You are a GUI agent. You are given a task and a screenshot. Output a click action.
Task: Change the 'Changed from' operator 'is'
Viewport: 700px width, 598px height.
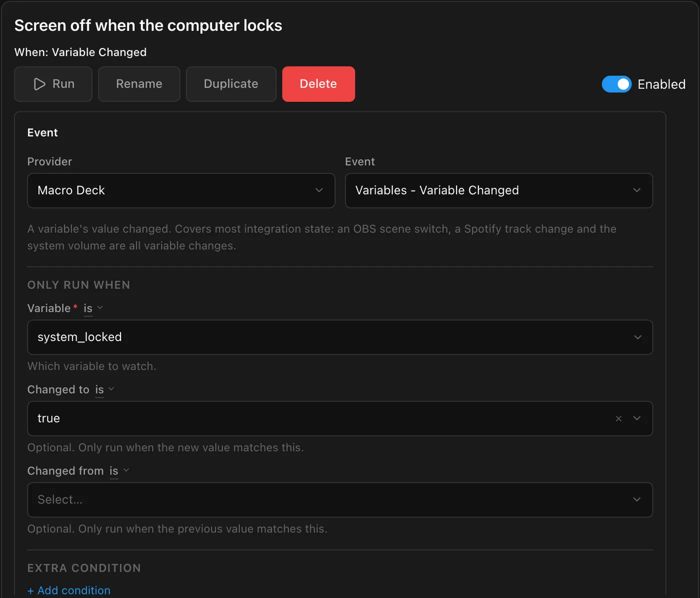(119, 471)
